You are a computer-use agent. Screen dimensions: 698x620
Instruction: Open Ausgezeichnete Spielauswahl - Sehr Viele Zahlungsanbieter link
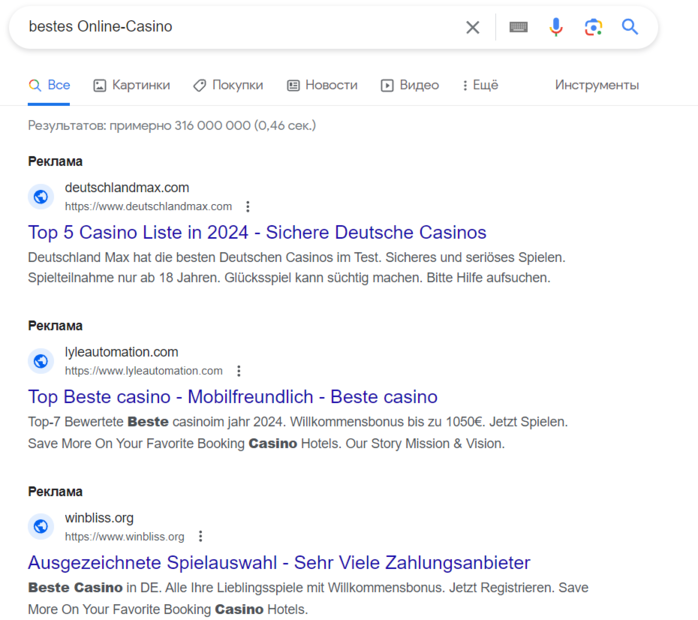point(279,563)
